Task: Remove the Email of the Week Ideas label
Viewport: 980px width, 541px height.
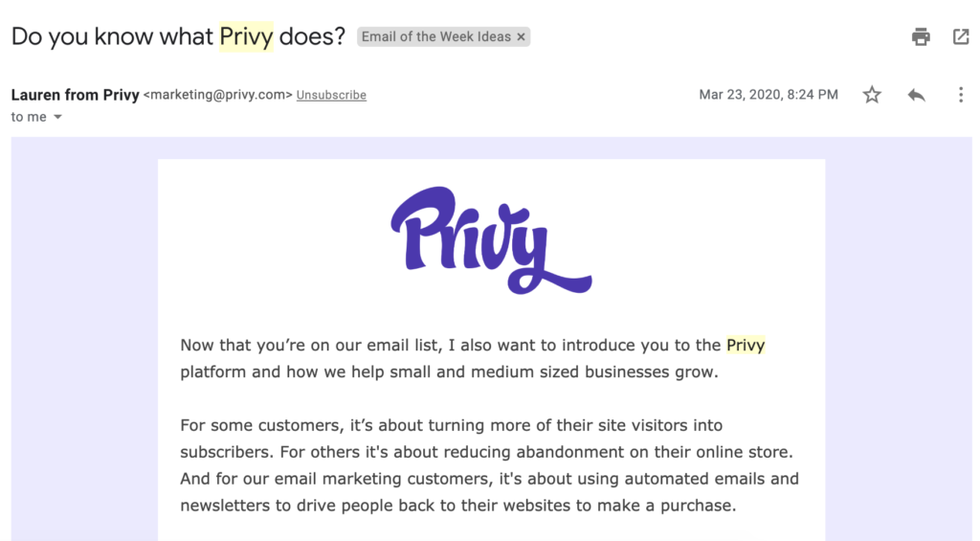Action: point(521,37)
